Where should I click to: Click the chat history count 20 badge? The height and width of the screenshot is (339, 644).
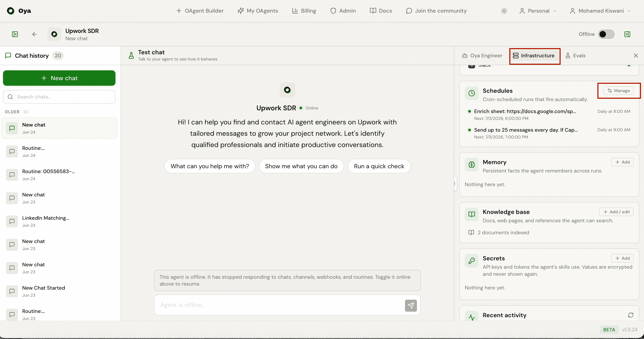click(x=58, y=56)
